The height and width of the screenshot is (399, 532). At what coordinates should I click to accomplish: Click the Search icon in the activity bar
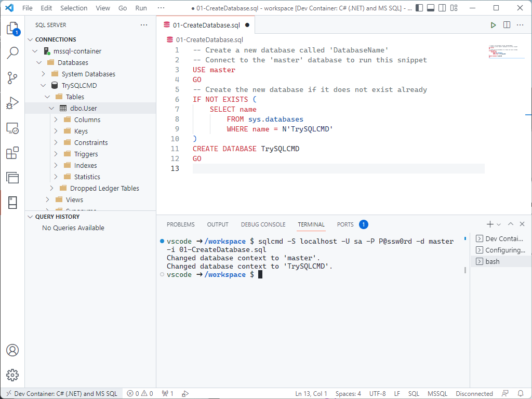click(12, 52)
